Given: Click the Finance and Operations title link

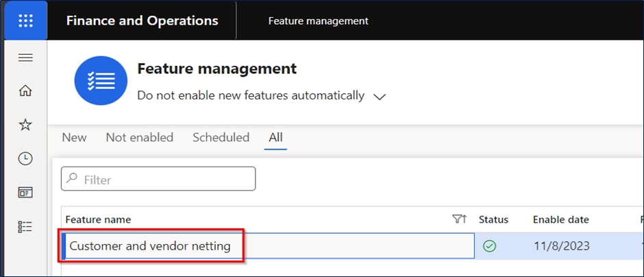Looking at the screenshot, I should pyautogui.click(x=142, y=21).
